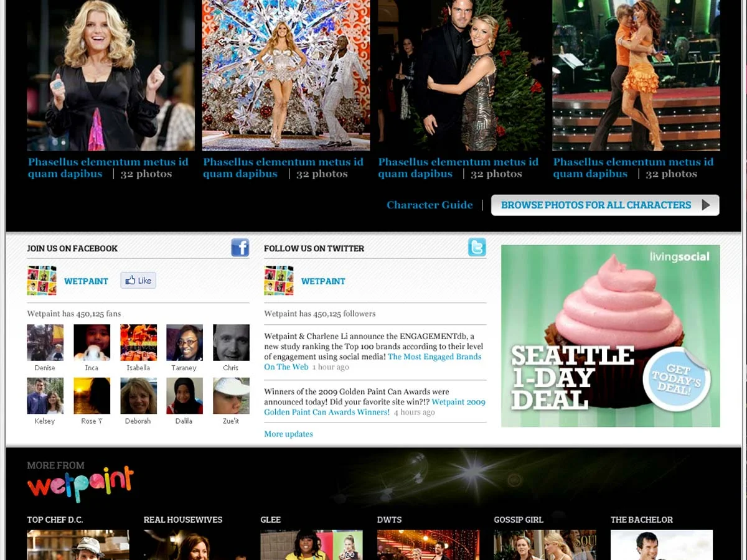
Task: Click the Real Housewives thumbnail image
Action: pos(195,545)
